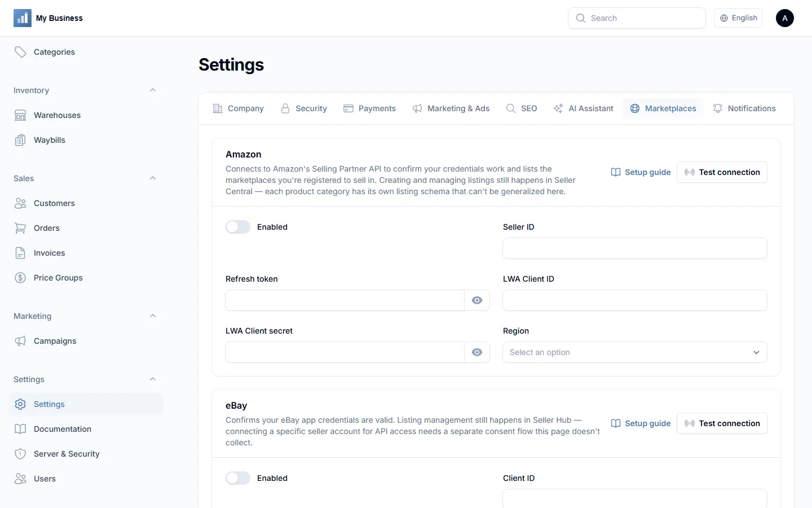
Task: Click the LWA Client secret field
Action: pos(345,352)
